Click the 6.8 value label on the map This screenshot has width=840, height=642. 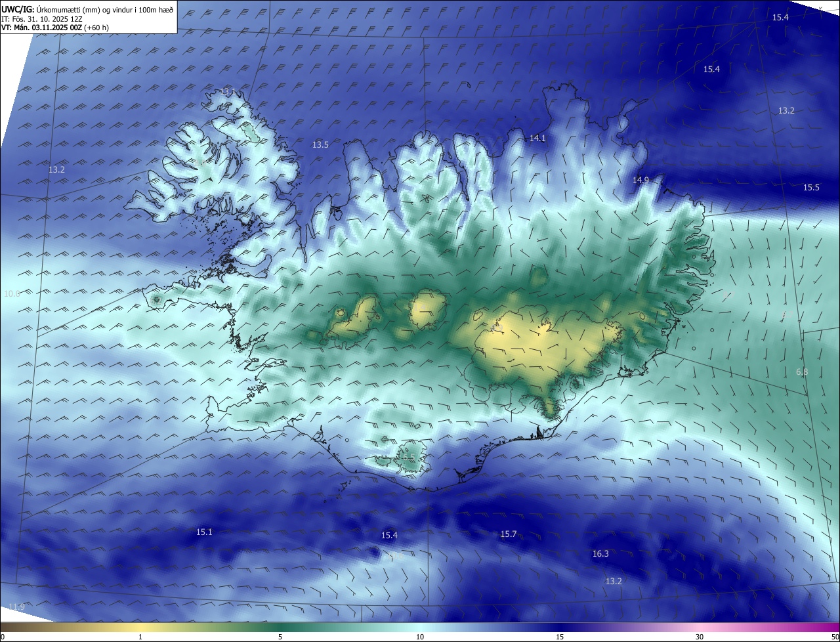click(x=802, y=372)
